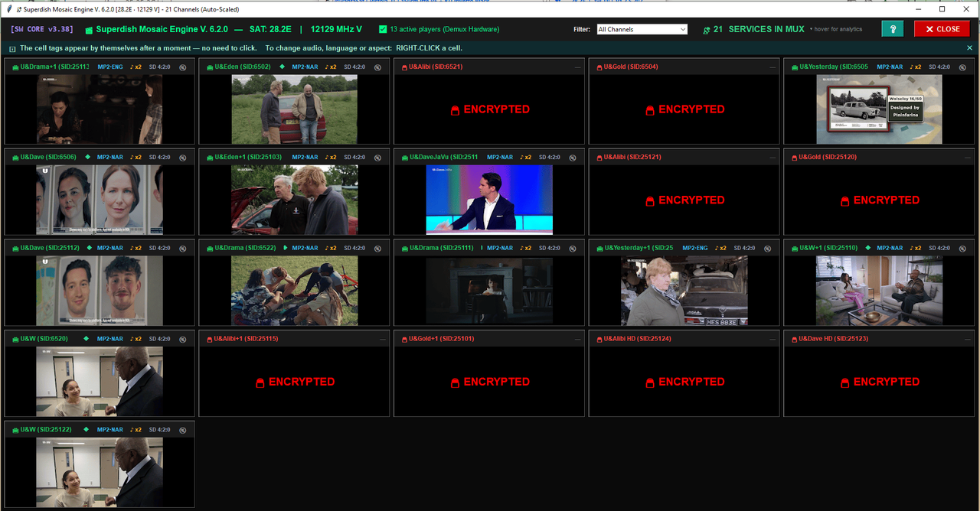Click the SD 4:2:0 tag on U&Yesterday (SID:6505)

click(x=938, y=67)
